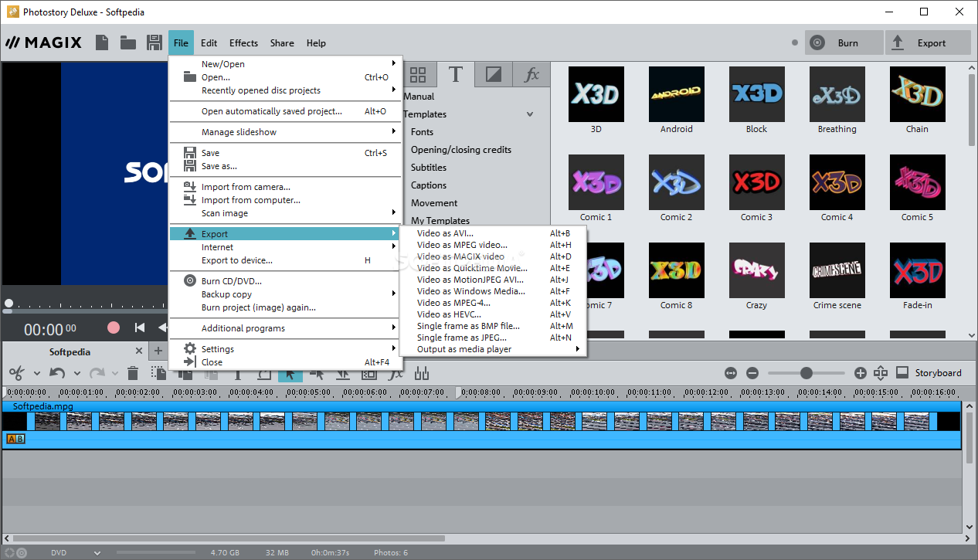The width and height of the screenshot is (978, 560).
Task: Choose Video as AVI... export option
Action: (x=493, y=233)
